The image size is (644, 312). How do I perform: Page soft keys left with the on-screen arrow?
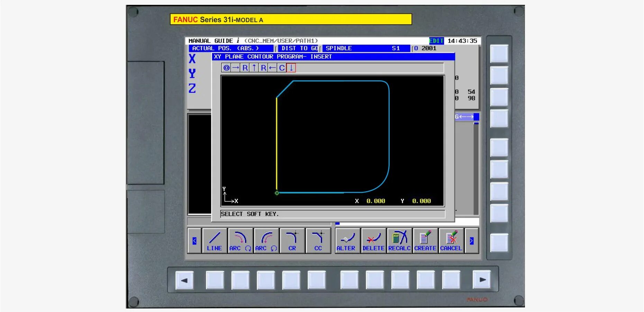click(194, 241)
